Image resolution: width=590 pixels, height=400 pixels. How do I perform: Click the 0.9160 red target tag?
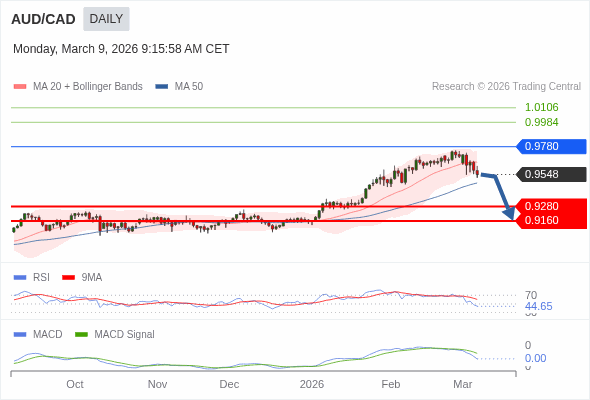(x=552, y=221)
